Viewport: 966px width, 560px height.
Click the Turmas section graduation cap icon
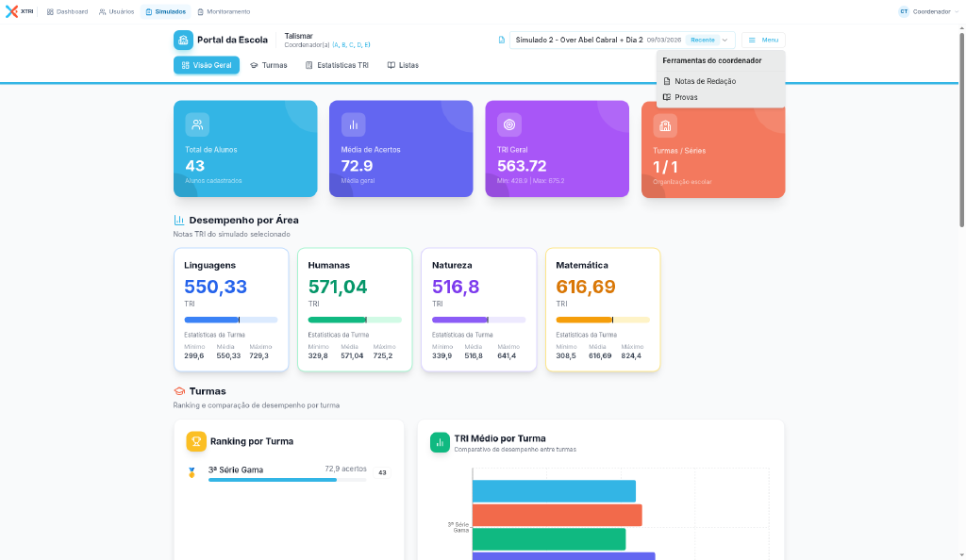click(179, 391)
